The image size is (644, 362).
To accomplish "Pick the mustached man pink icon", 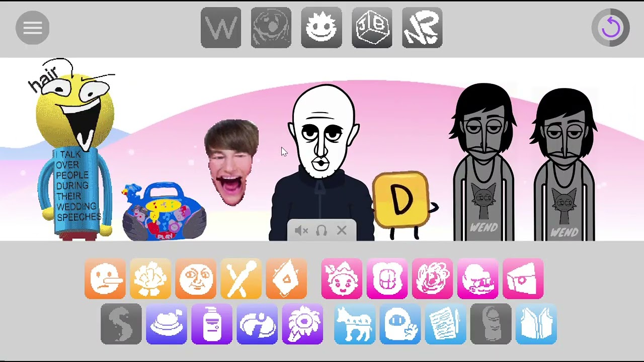I will (477, 279).
